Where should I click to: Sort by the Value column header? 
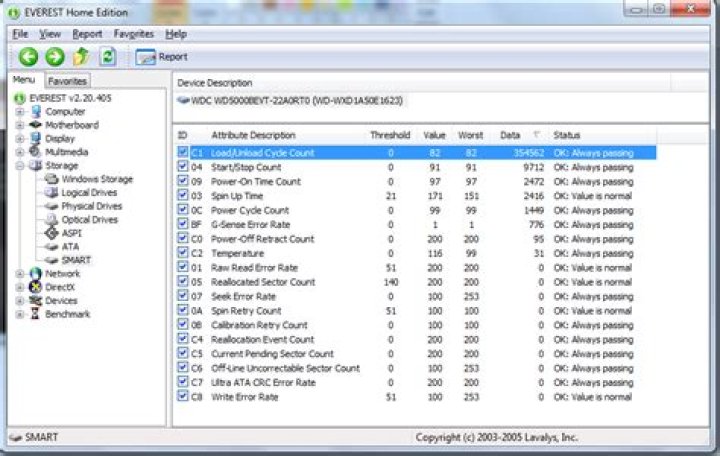tap(434, 135)
